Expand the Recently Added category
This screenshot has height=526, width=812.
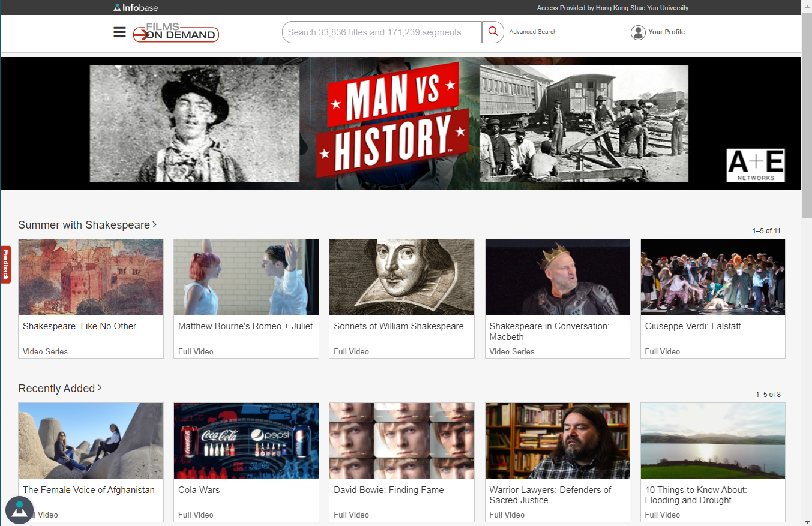click(x=60, y=389)
